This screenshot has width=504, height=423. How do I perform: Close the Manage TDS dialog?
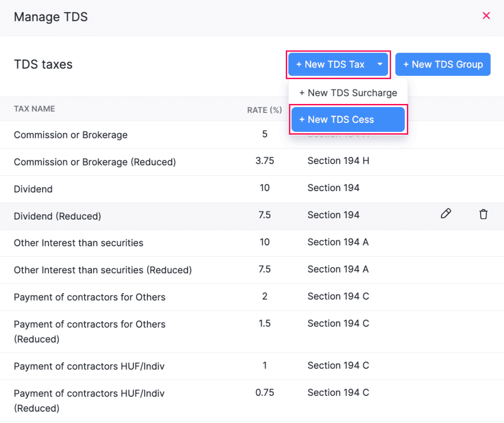click(x=486, y=16)
